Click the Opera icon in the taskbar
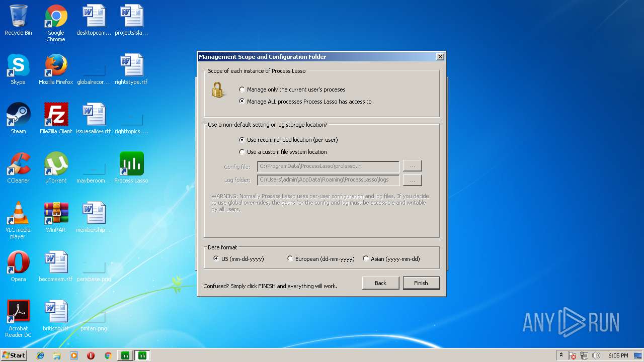The image size is (644, 362). click(x=91, y=355)
